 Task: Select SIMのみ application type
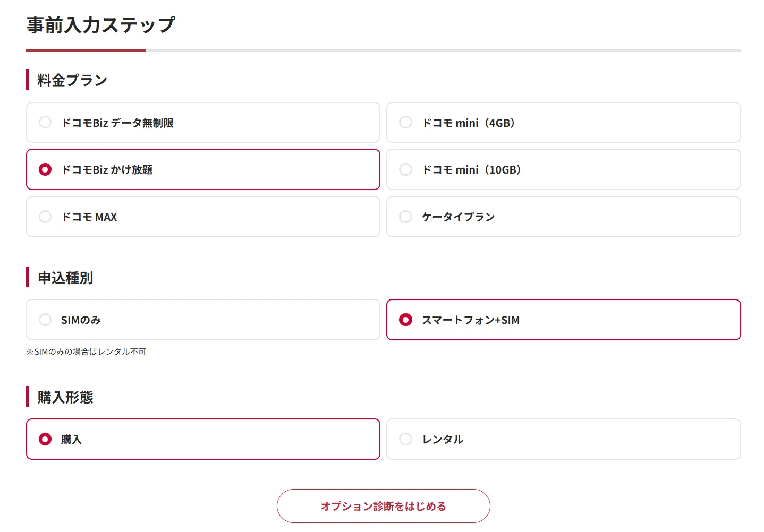click(x=202, y=320)
